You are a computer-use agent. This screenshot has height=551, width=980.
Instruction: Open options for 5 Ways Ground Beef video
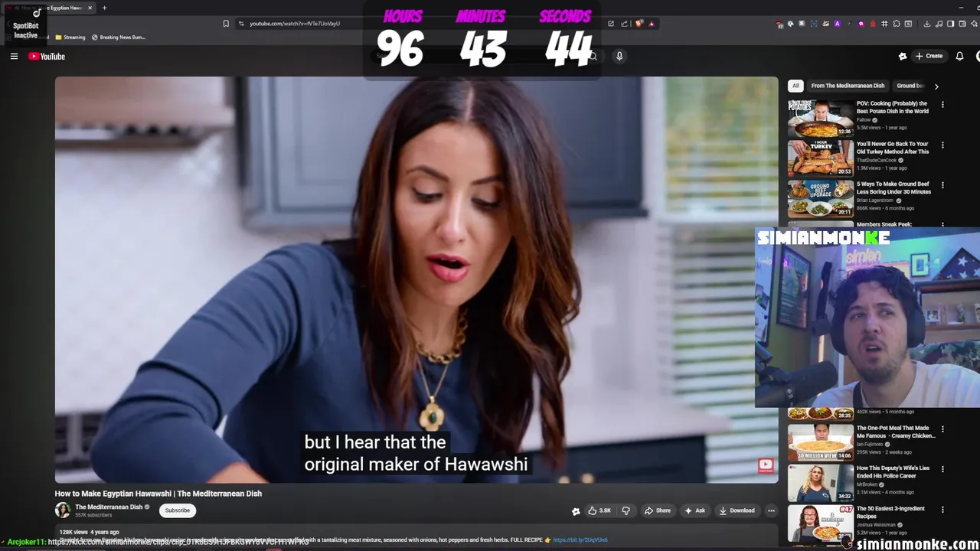point(942,185)
